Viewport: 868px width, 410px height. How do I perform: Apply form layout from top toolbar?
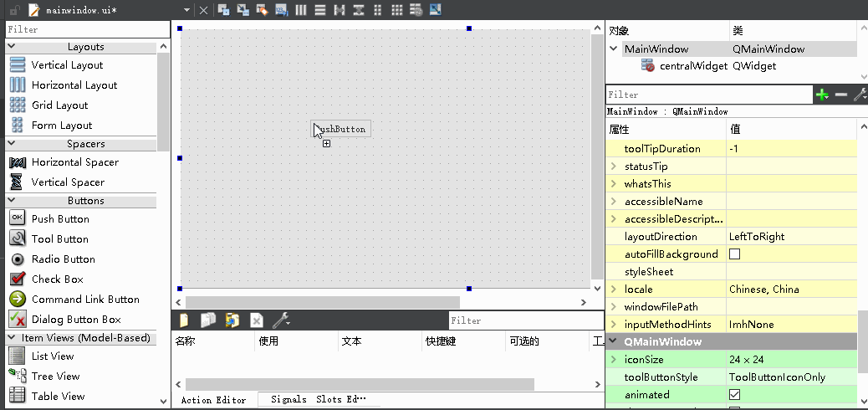pos(378,9)
